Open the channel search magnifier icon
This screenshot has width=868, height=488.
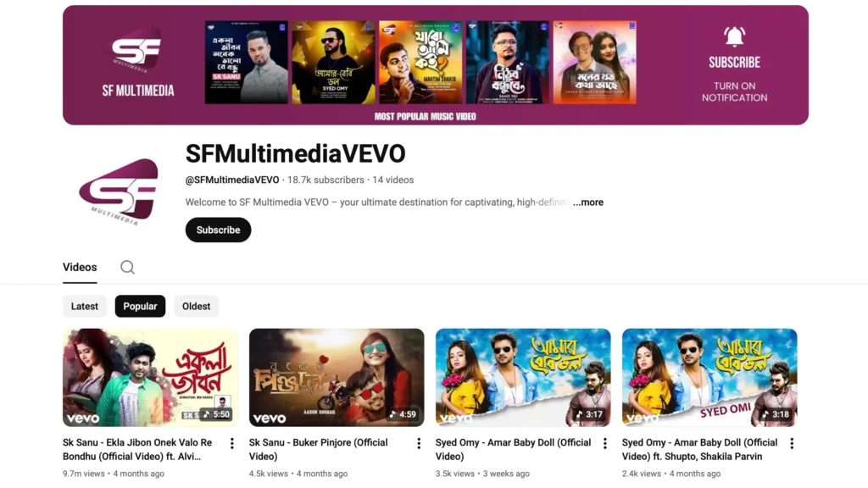pos(127,267)
